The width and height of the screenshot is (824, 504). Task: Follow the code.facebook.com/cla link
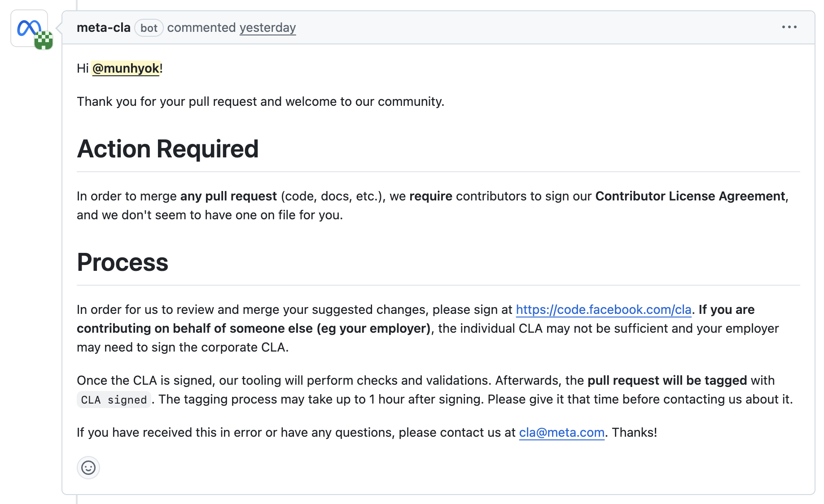(x=603, y=309)
